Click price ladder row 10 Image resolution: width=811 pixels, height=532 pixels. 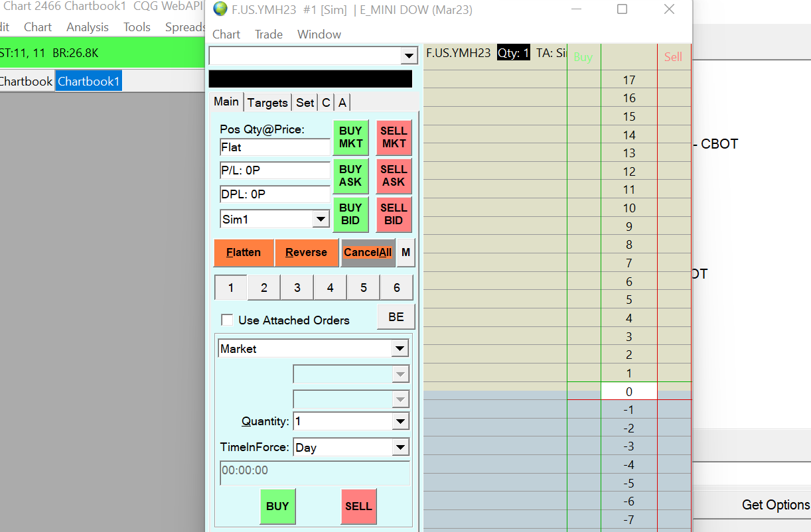(x=629, y=208)
